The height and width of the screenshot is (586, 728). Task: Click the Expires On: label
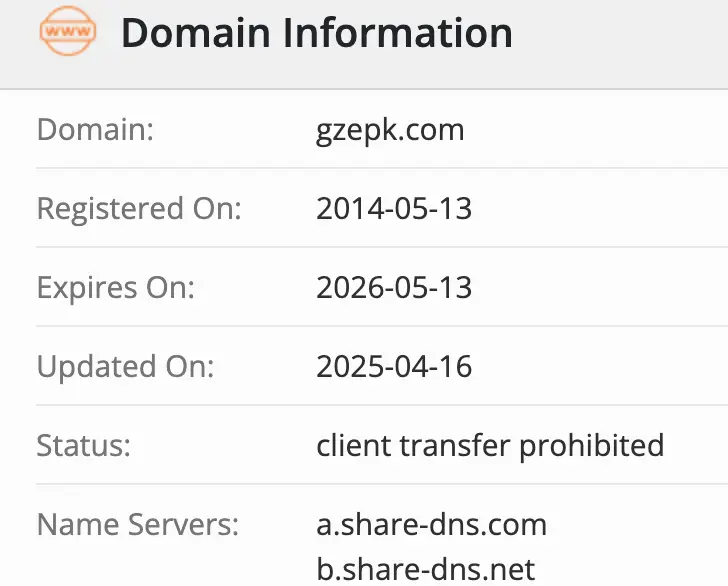click(116, 288)
